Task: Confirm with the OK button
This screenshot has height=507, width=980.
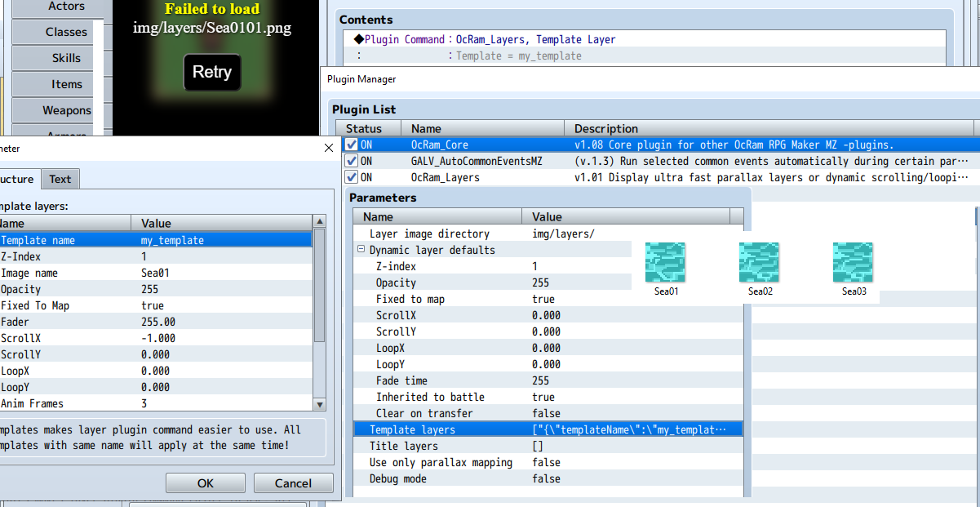Action: click(x=206, y=483)
